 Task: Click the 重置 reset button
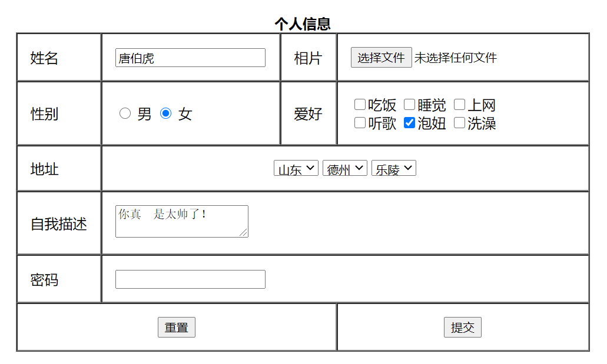tap(176, 328)
